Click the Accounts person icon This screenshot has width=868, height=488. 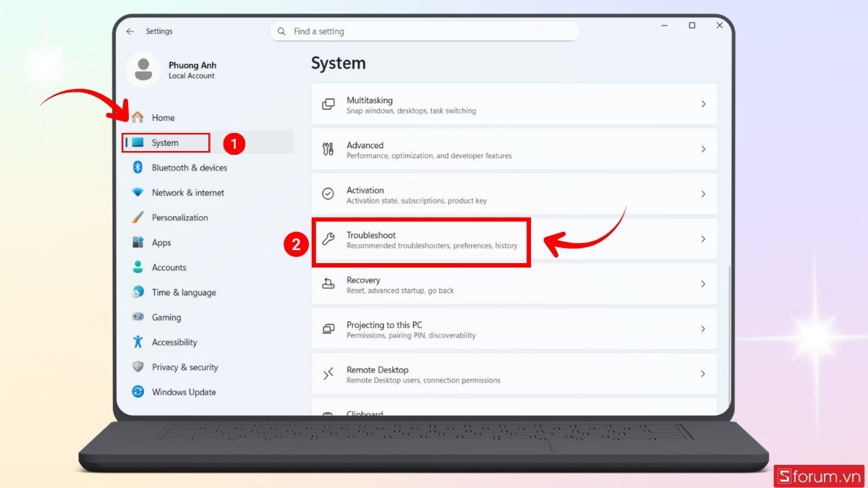[137, 267]
